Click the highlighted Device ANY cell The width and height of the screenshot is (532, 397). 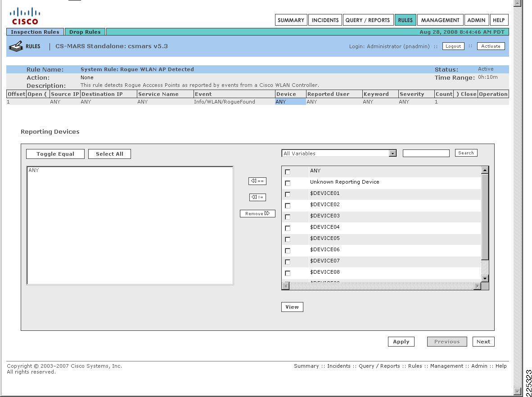(290, 102)
